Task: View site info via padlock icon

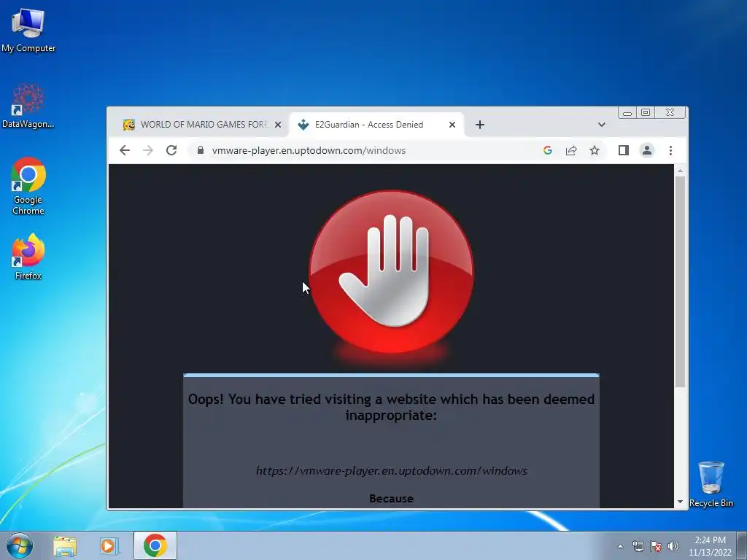Action: 201,150
